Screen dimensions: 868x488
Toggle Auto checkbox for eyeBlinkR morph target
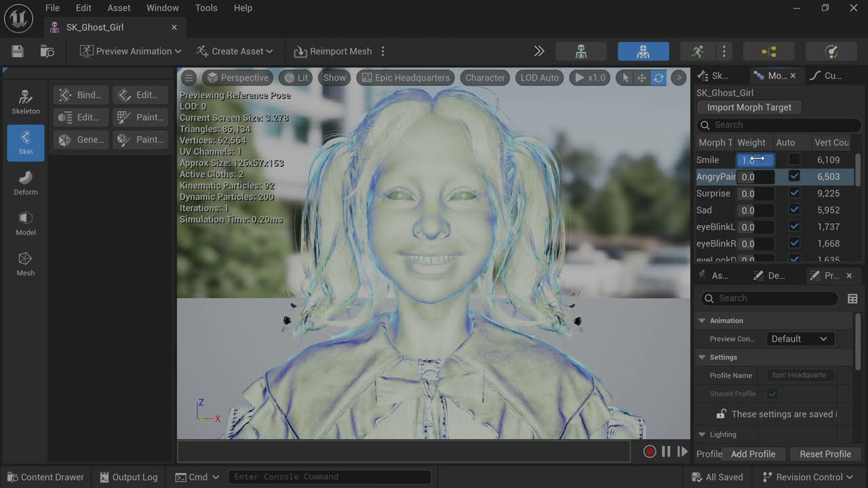tap(794, 243)
